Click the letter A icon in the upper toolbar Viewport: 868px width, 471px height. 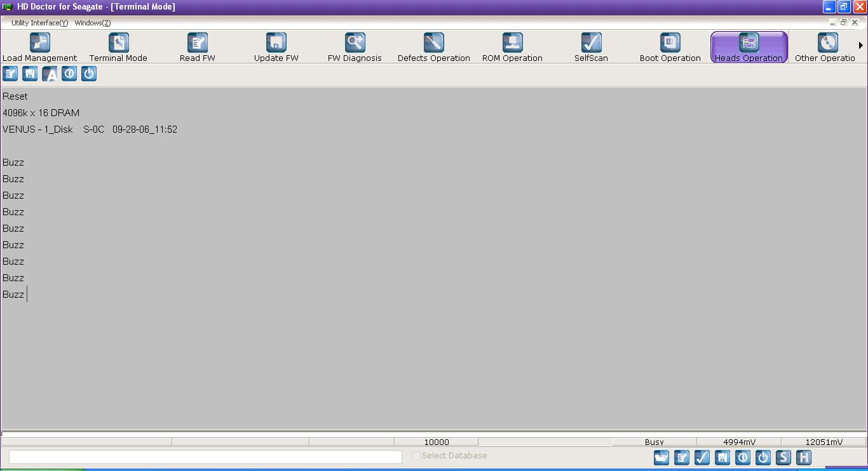50,74
